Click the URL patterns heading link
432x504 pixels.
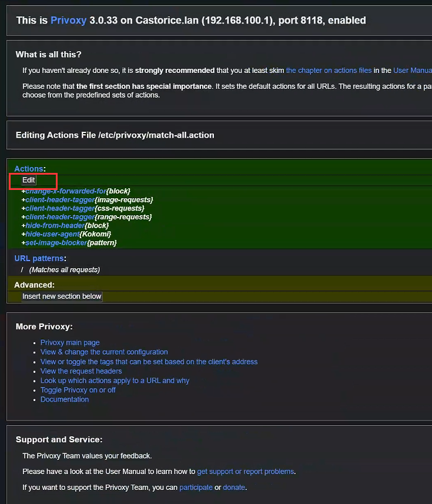coord(39,258)
